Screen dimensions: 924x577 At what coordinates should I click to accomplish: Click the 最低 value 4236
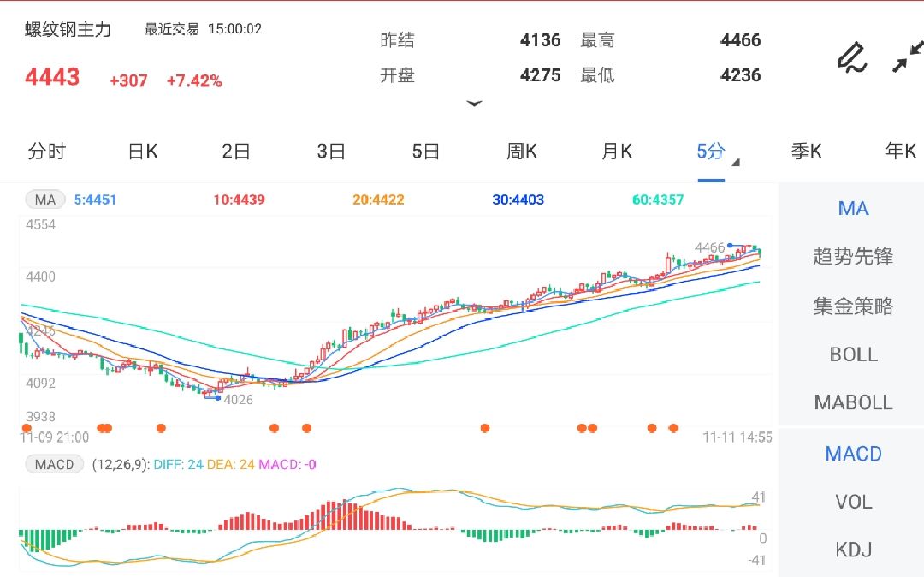740,75
